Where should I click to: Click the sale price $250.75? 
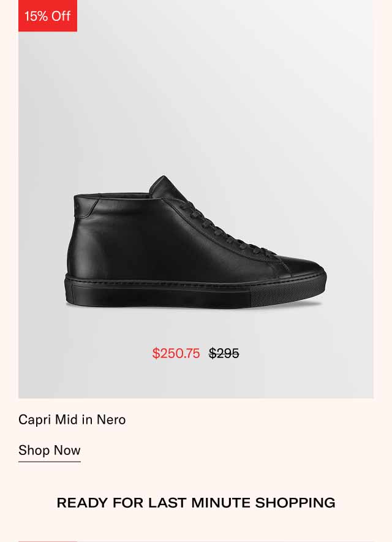click(176, 353)
